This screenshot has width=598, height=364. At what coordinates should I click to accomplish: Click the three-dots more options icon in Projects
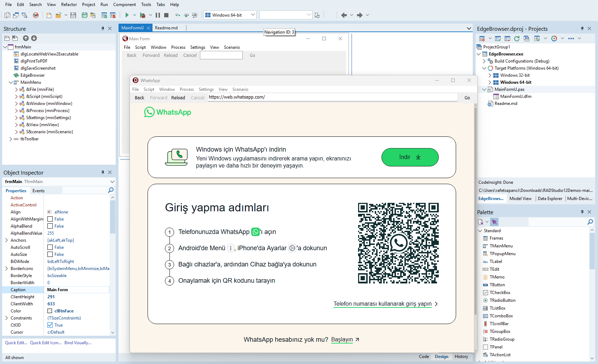(571, 39)
